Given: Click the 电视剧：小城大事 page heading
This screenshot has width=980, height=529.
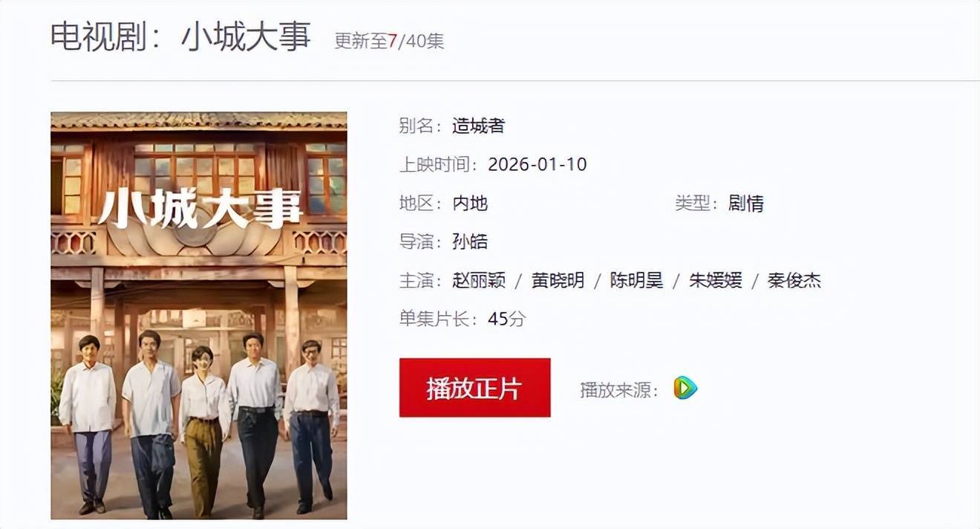Looking at the screenshot, I should click(180, 36).
